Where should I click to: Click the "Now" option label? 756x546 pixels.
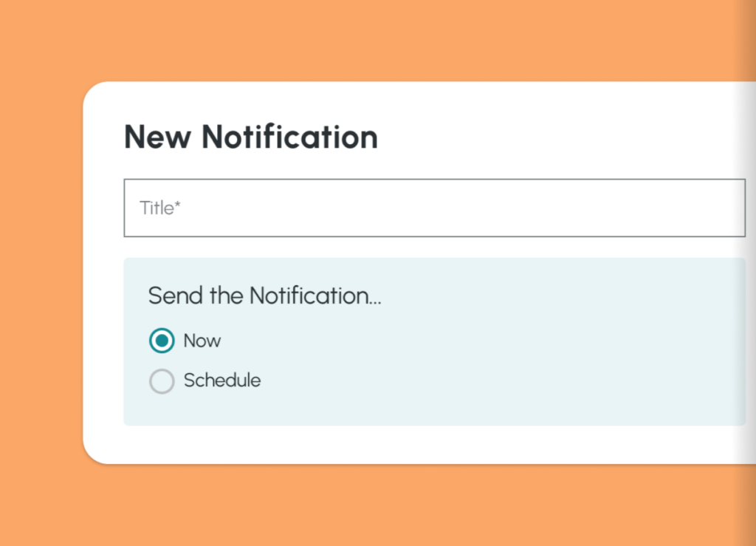[202, 341]
